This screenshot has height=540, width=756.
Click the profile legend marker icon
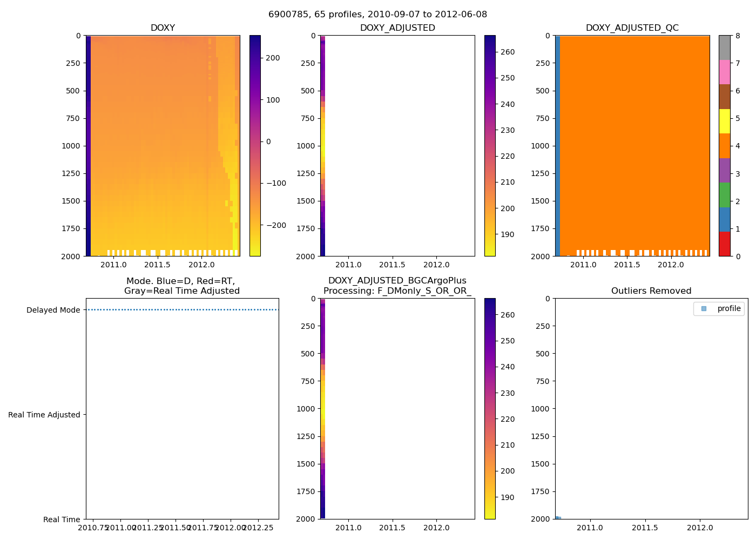(x=704, y=308)
